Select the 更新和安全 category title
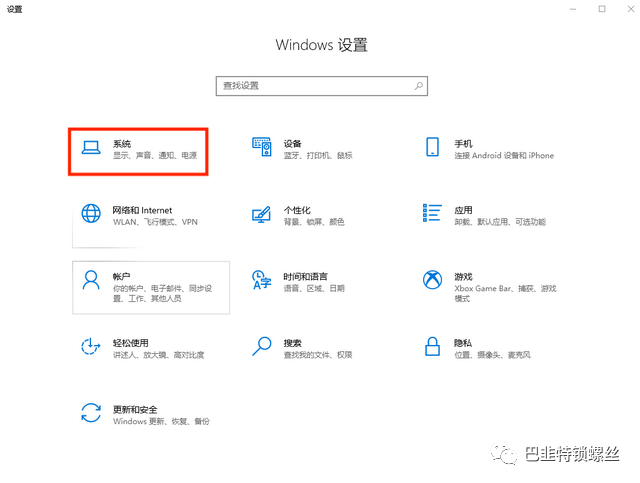Image resolution: width=640 pixels, height=483 pixels. click(135, 410)
